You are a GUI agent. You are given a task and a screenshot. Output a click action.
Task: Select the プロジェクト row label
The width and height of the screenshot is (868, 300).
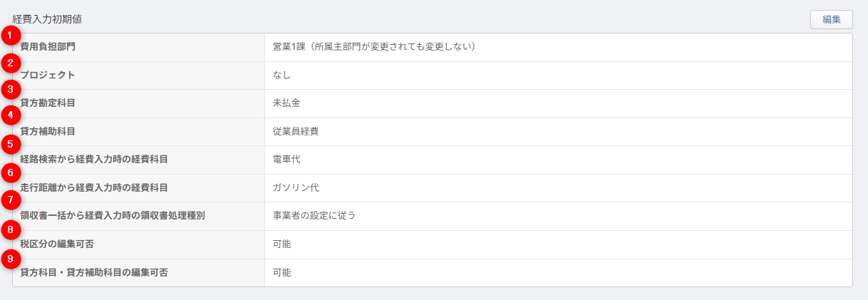[48, 75]
